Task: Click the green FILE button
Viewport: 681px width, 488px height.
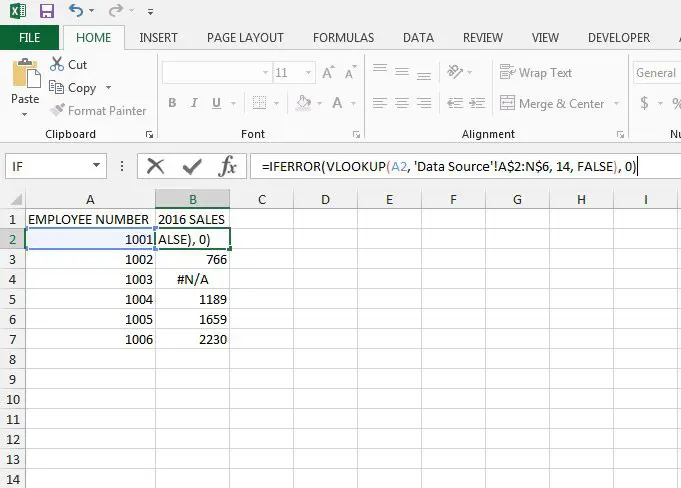Action: pos(30,38)
